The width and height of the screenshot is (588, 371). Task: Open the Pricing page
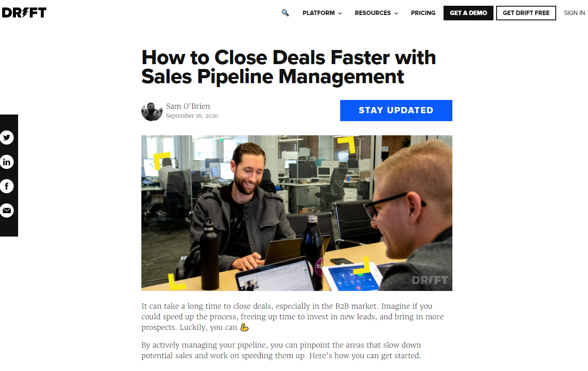[x=423, y=13]
